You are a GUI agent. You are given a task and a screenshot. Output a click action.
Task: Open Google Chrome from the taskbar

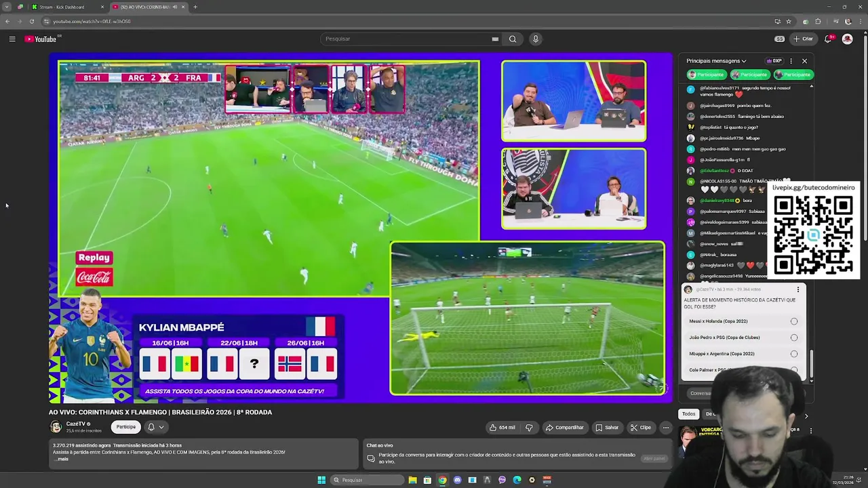click(x=442, y=480)
